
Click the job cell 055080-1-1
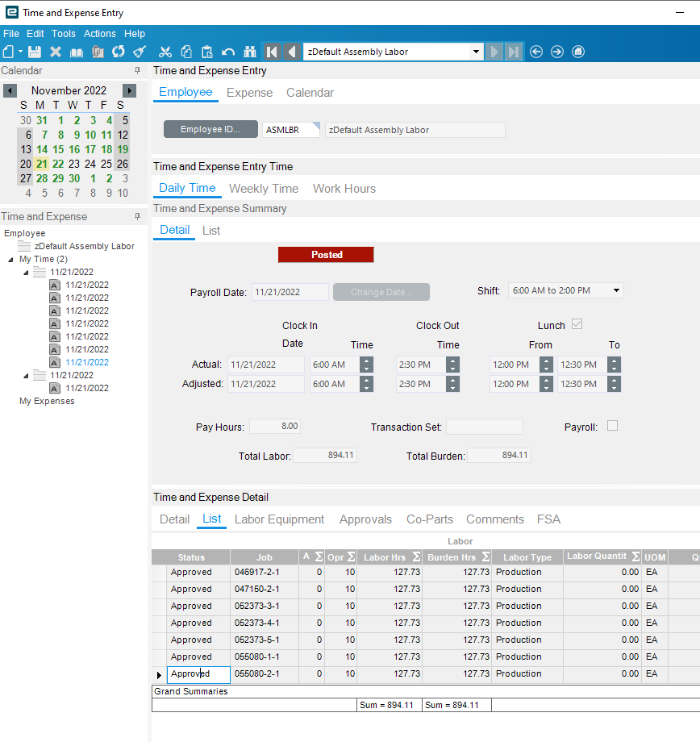[264, 657]
